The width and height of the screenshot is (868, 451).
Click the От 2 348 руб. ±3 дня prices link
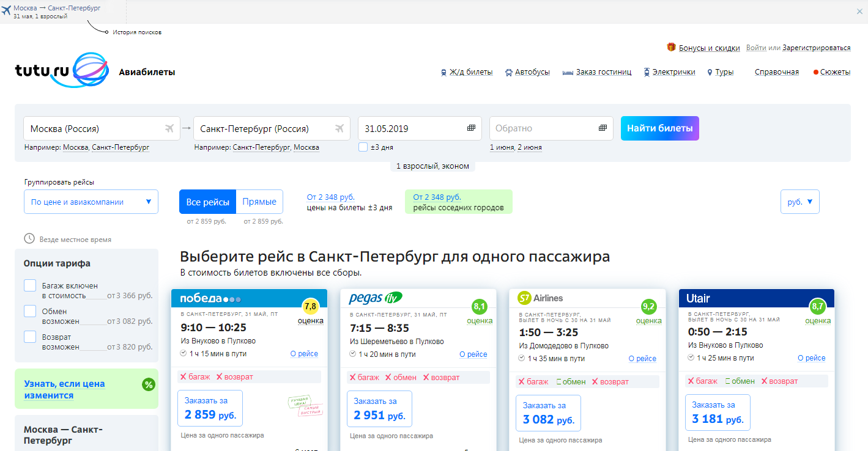[x=331, y=197]
